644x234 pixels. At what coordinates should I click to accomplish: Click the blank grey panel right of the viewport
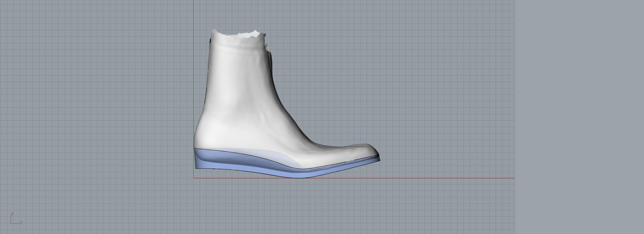(580, 117)
